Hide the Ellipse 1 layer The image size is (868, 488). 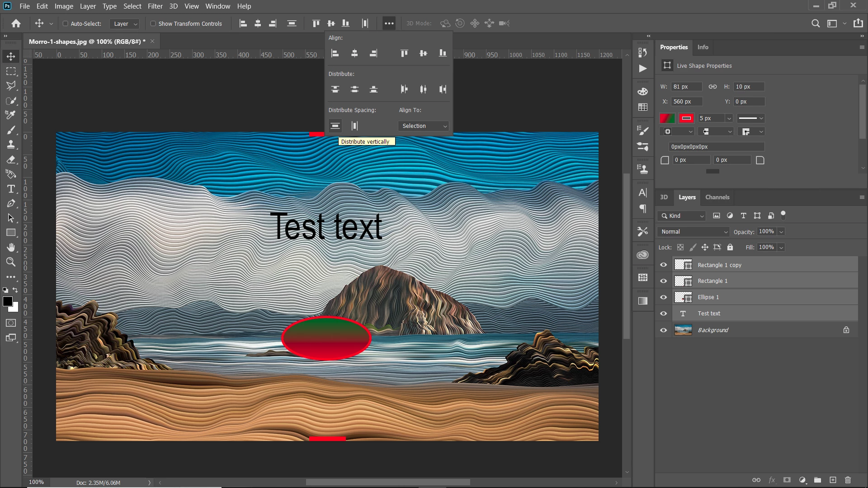[x=663, y=297]
